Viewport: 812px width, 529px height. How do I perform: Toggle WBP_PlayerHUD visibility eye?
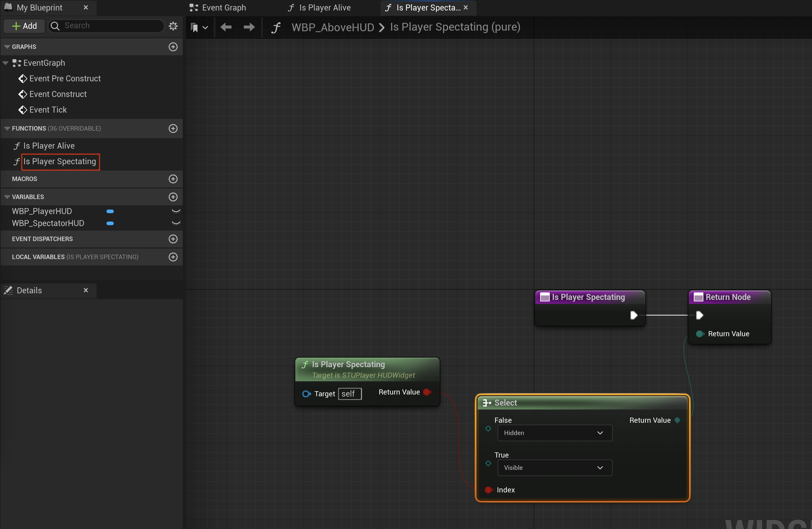click(176, 211)
